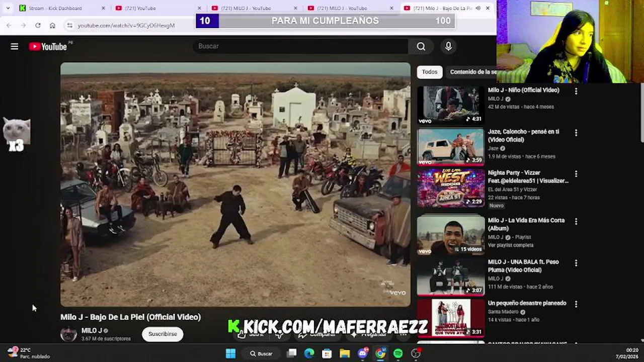
Task: Launch Microsoft Edge from taskbar
Action: click(x=309, y=353)
